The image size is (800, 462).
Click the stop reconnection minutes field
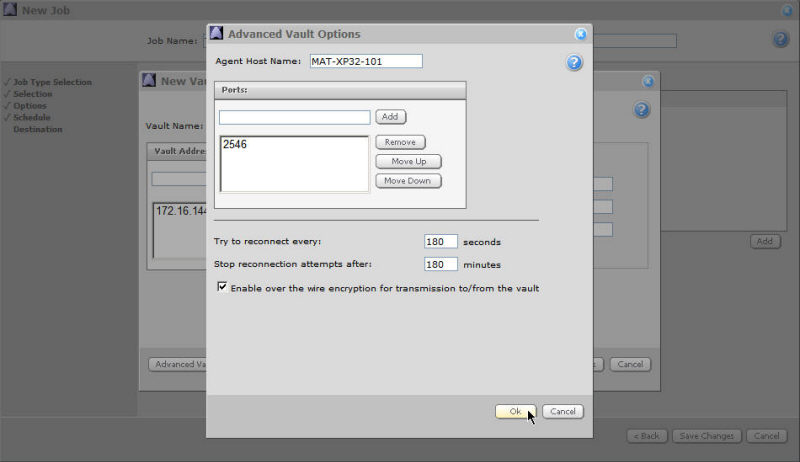(x=440, y=264)
